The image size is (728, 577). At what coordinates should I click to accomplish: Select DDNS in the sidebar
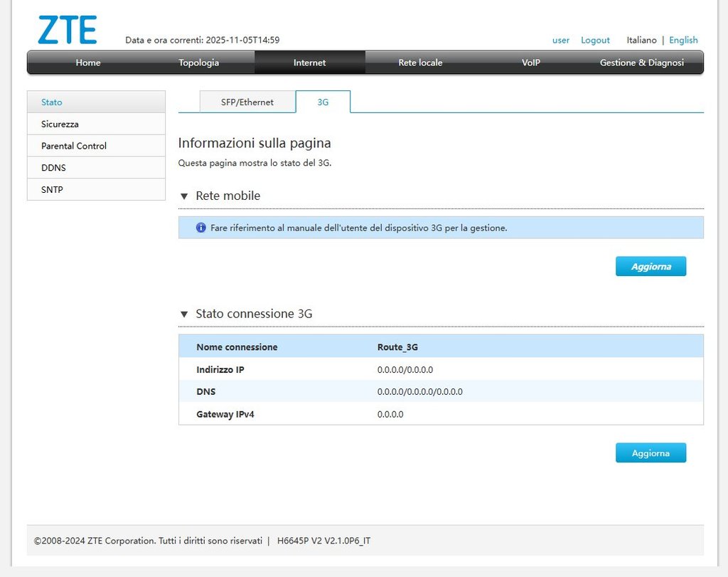pos(53,168)
